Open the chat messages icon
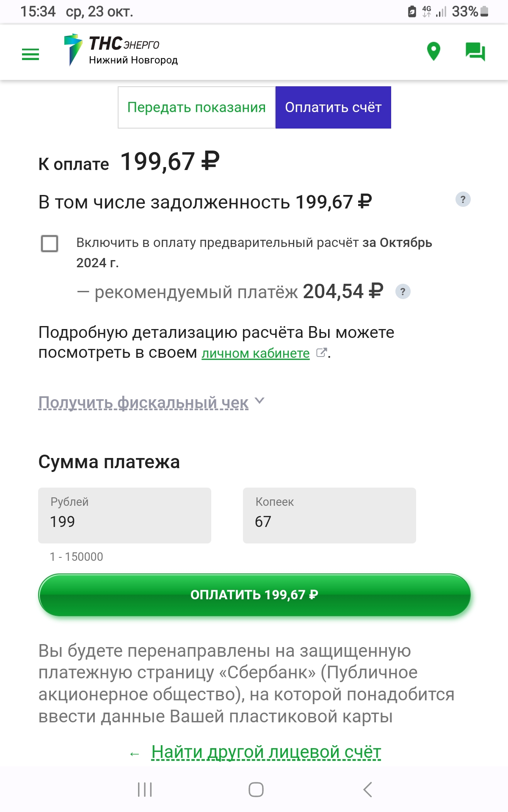The width and height of the screenshot is (508, 812). point(475,52)
